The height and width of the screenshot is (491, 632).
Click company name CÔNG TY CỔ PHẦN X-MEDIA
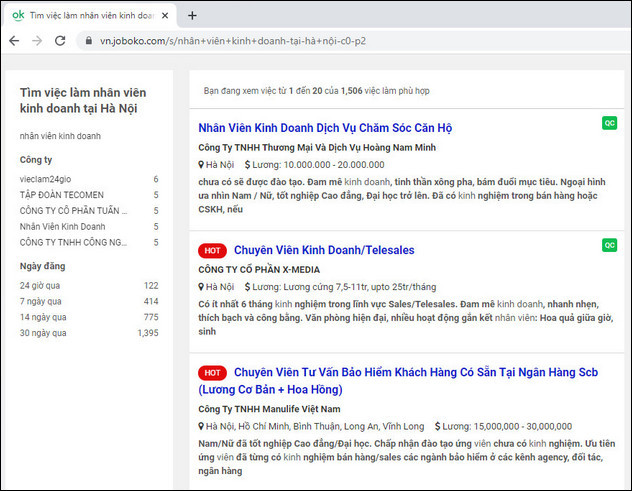[259, 269]
